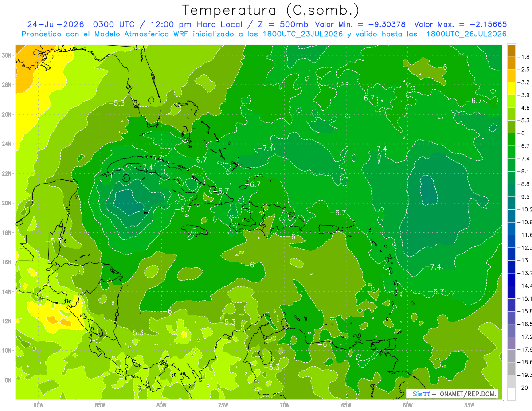This screenshot has width=532, height=411.
Task: Click the brown swatch above -1.8
Action: 511,50
